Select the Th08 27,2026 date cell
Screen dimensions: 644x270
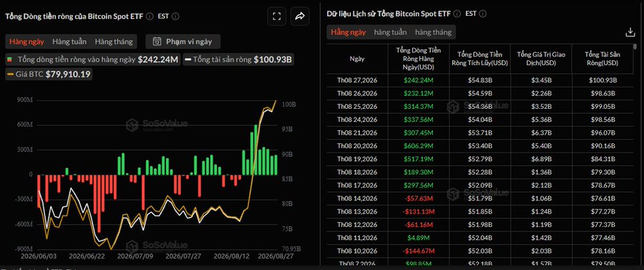357,80
